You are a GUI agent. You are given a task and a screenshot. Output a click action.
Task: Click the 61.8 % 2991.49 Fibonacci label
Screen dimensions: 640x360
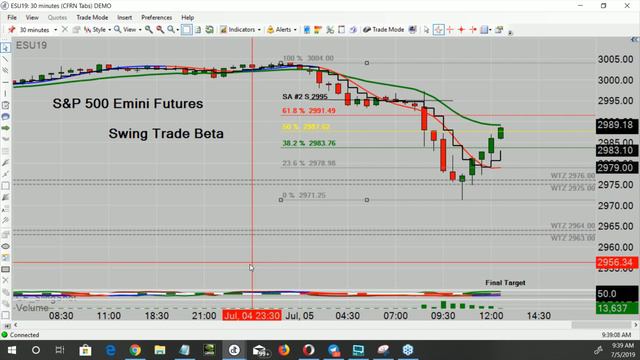point(309,111)
